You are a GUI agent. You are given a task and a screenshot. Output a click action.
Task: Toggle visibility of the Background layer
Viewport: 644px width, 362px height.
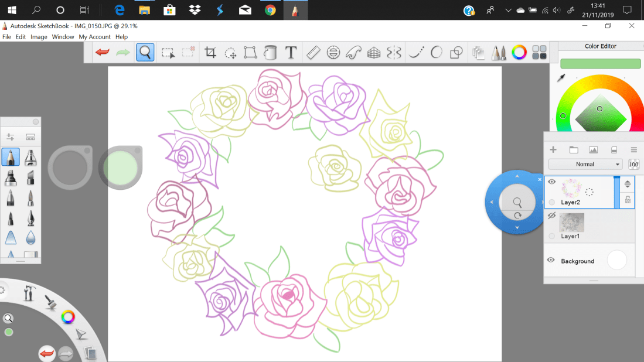coord(551,259)
